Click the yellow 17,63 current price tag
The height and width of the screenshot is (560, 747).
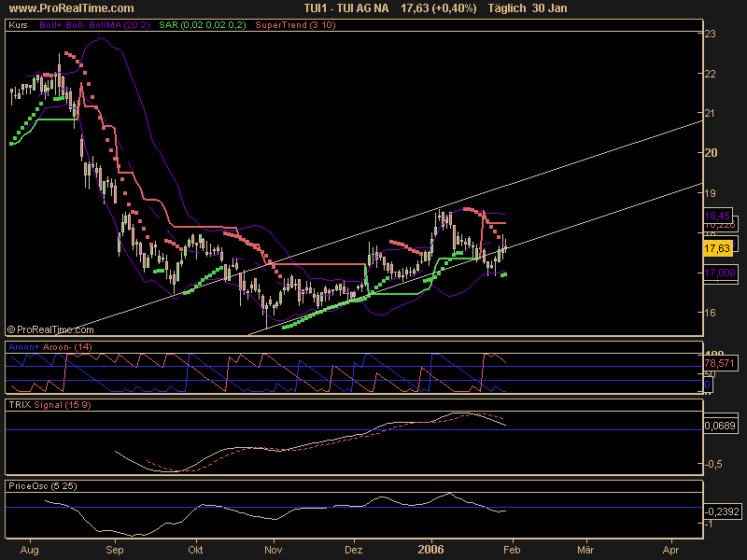(x=718, y=247)
